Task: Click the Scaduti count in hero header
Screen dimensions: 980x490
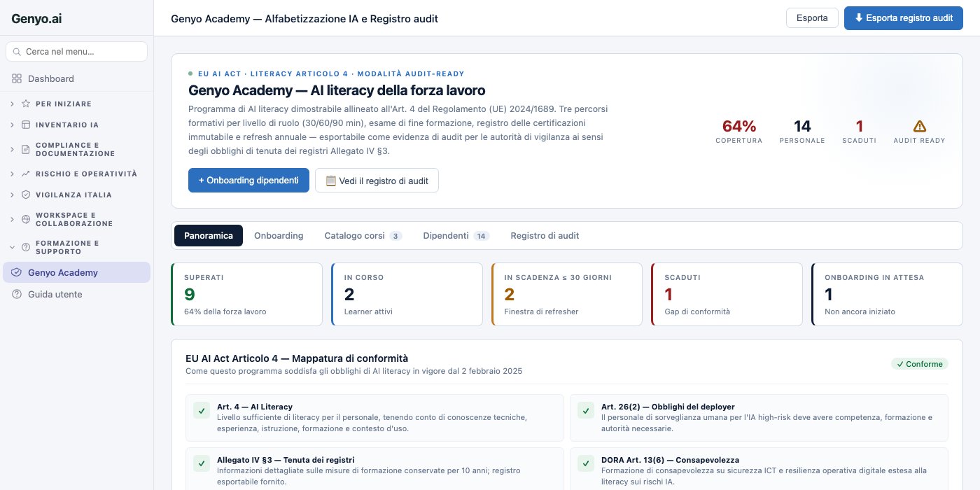Action: (x=860, y=126)
